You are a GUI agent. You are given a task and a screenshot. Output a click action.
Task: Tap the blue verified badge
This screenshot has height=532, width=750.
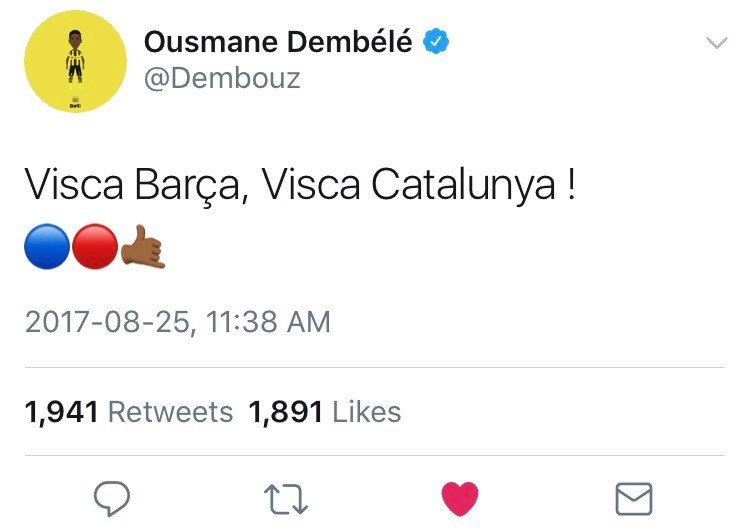436,41
